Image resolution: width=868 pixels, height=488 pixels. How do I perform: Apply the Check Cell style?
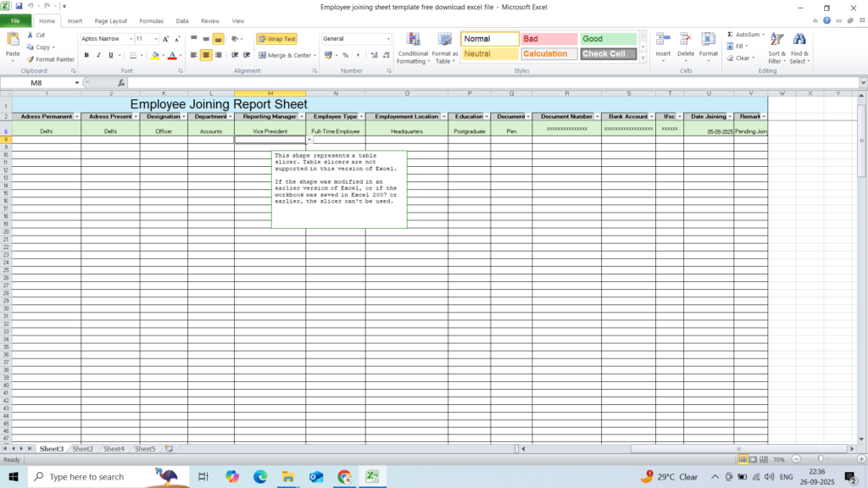click(x=608, y=53)
